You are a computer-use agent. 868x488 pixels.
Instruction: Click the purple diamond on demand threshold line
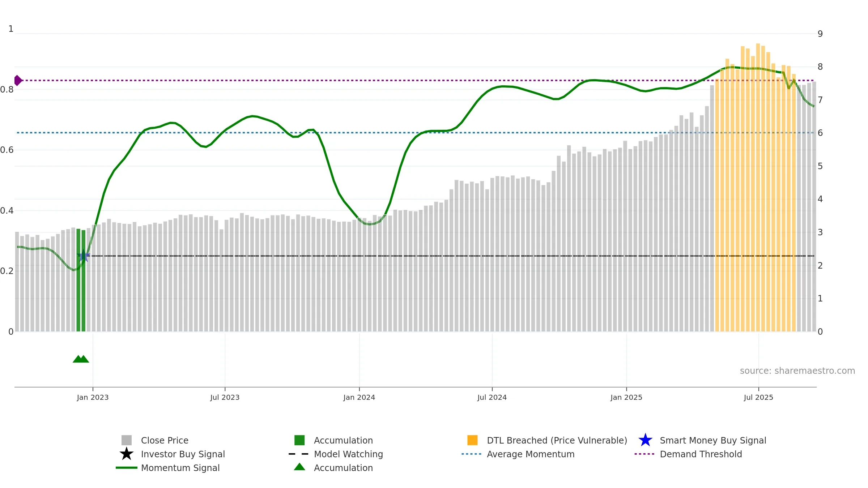18,80
